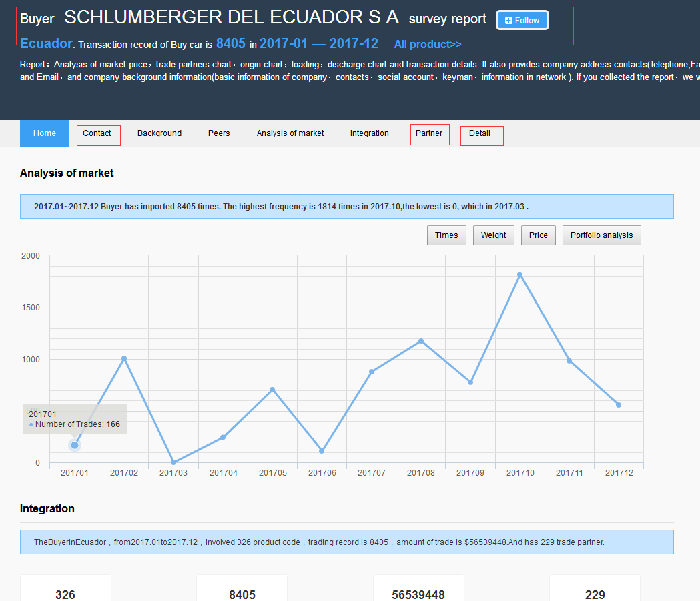
Task: Open the All product>> link
Action: tap(428, 45)
